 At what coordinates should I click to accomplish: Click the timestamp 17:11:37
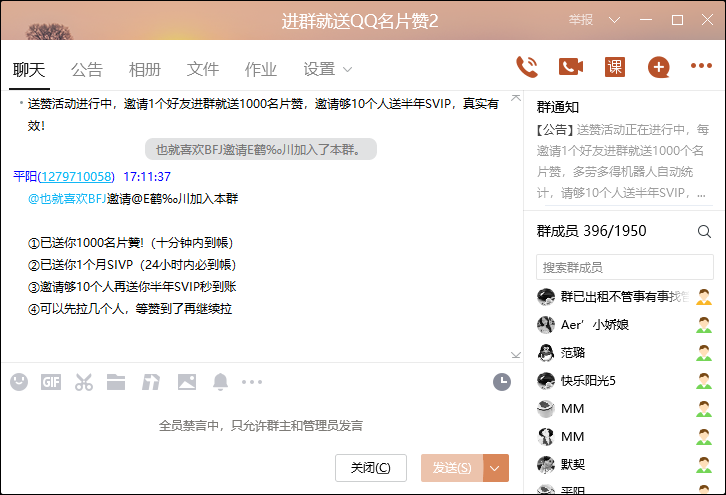coord(147,176)
